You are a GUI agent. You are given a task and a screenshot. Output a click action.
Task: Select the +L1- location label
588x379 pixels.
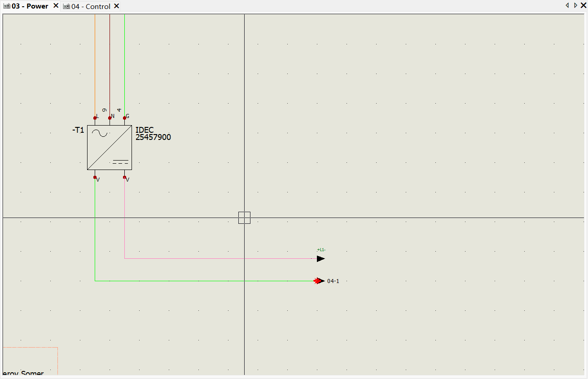click(321, 250)
